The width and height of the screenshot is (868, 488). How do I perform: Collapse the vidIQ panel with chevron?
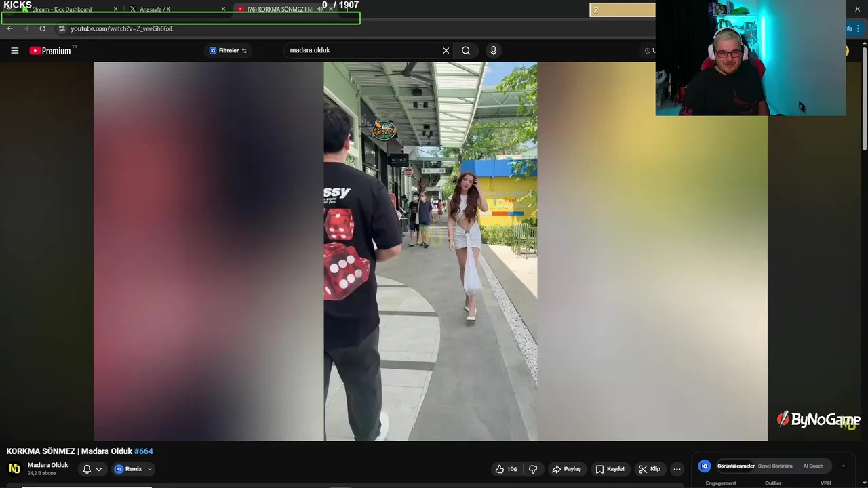coord(843,466)
